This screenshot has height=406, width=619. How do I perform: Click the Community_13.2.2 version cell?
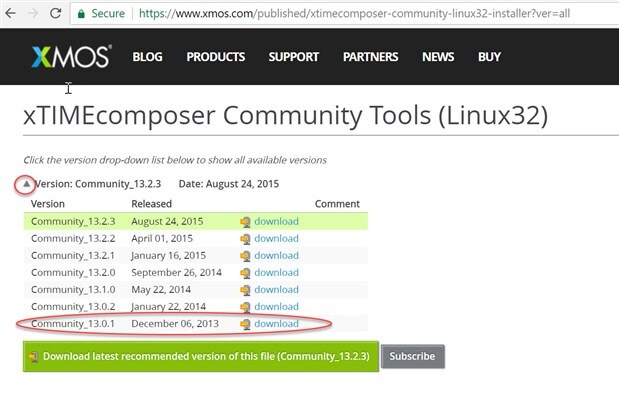coord(73,238)
